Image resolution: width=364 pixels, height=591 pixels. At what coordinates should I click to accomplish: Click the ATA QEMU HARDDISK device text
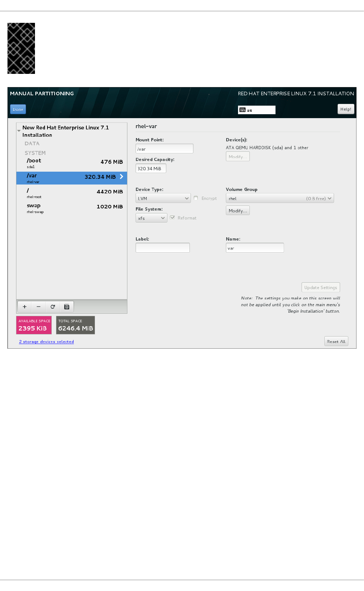coord(267,148)
